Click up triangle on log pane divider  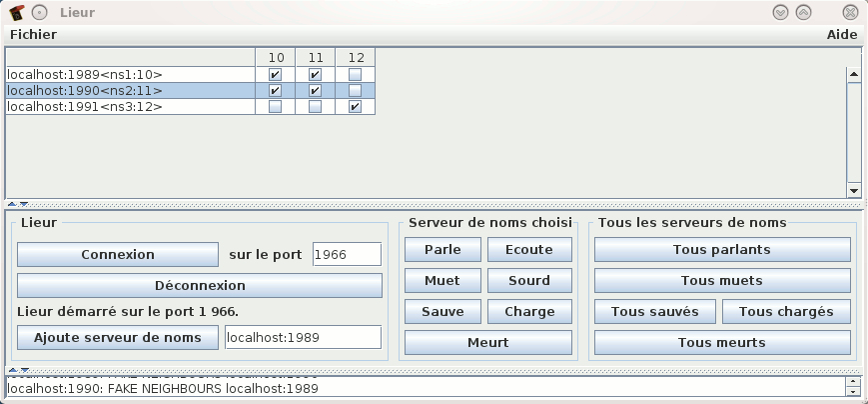tap(15, 370)
